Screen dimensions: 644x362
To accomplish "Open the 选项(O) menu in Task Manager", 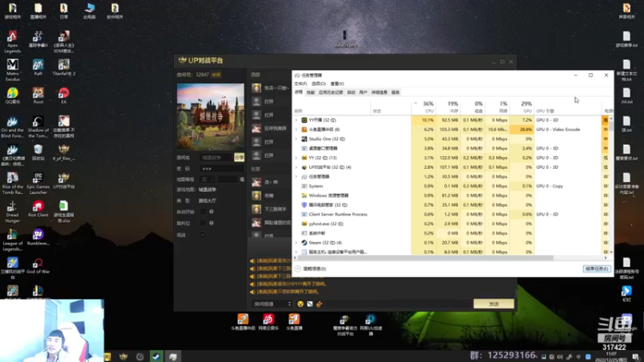I will tap(319, 84).
